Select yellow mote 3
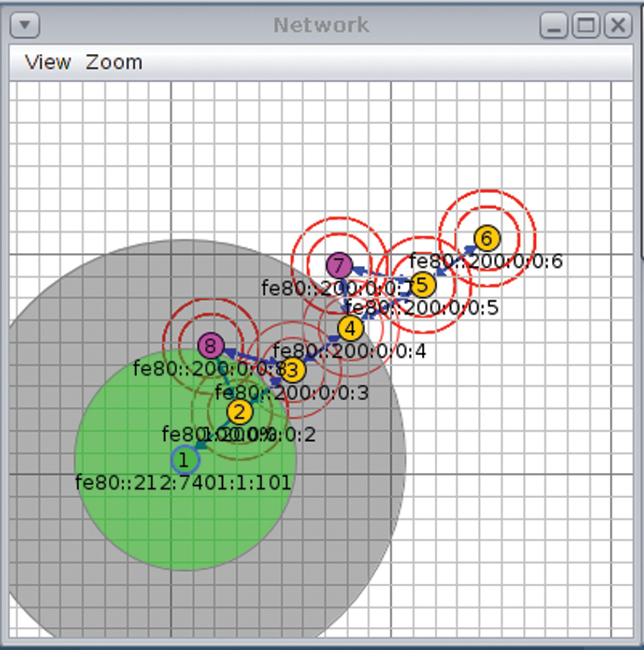This screenshot has width=644, height=650. point(293,370)
